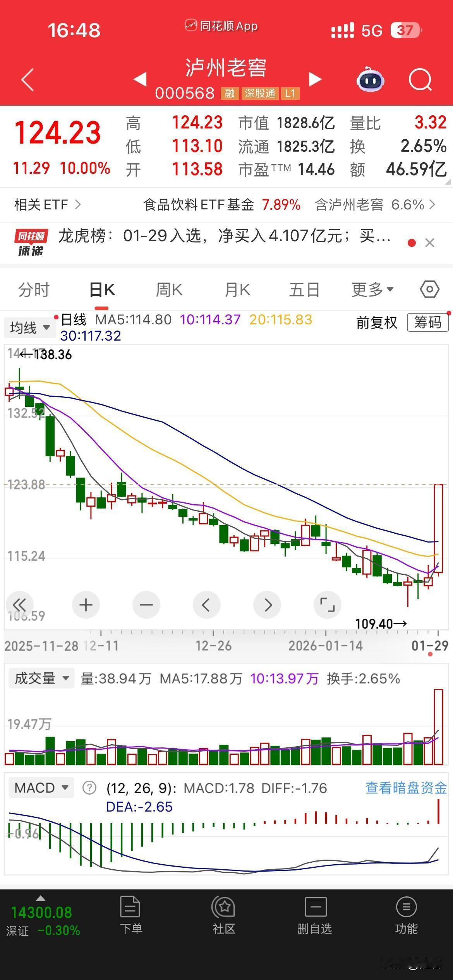Tap the 换手:2.65% label
The width and height of the screenshot is (453, 980).
[363, 678]
